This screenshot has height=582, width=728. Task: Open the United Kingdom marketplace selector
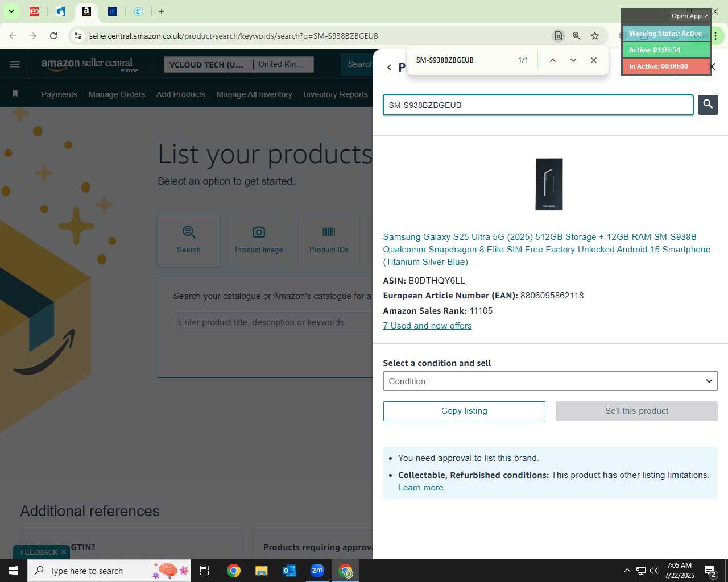284,65
